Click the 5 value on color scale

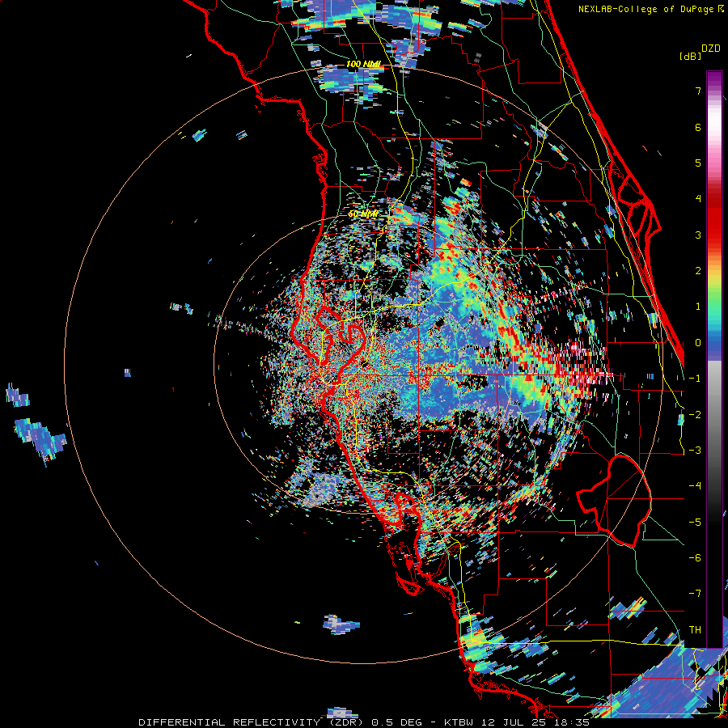(x=698, y=163)
